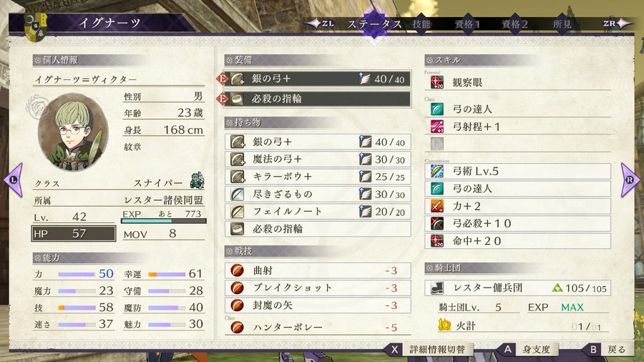Select the 火計 gambit icon
The image size is (644, 362).
pos(444,325)
